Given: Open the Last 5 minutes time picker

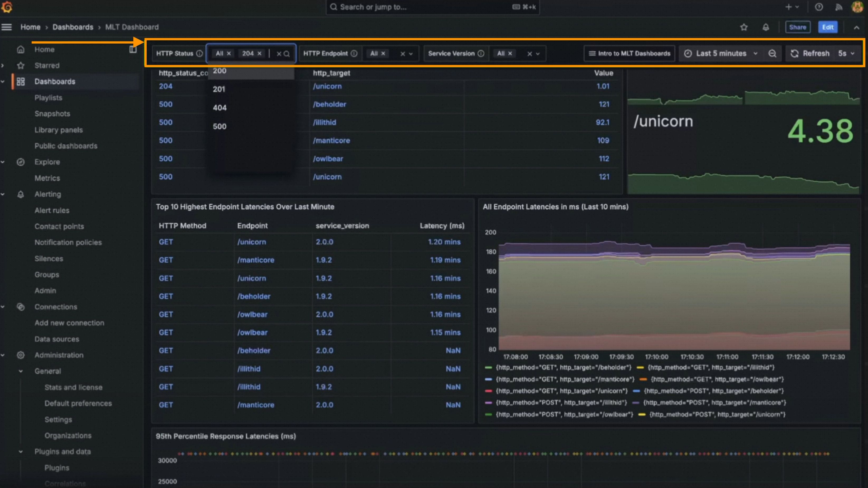Looking at the screenshot, I should [x=721, y=54].
